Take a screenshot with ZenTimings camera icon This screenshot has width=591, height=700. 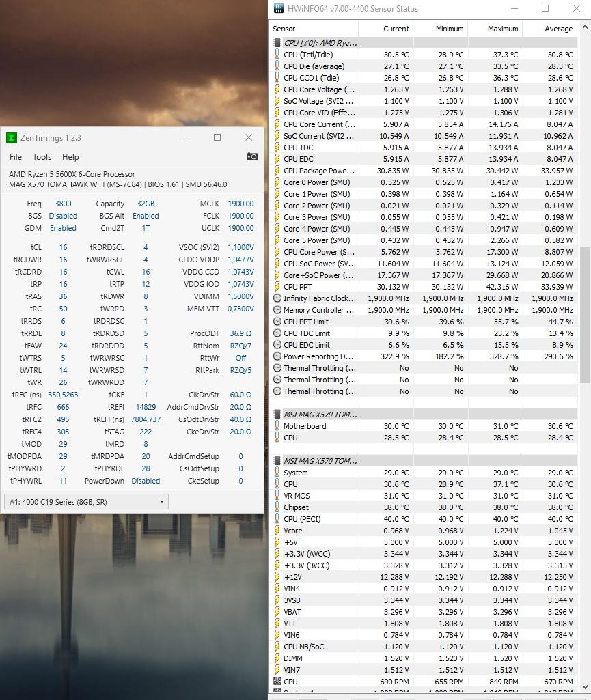[x=252, y=156]
